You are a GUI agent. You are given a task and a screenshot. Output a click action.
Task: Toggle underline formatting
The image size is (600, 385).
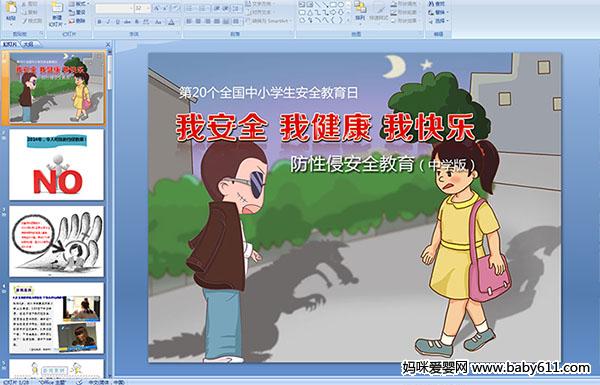point(117,22)
